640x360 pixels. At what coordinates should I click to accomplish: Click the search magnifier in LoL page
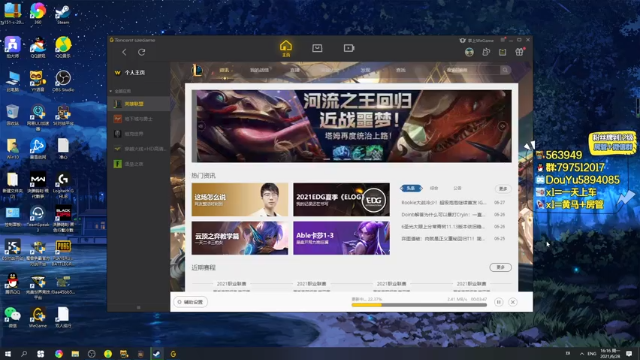pos(505,70)
